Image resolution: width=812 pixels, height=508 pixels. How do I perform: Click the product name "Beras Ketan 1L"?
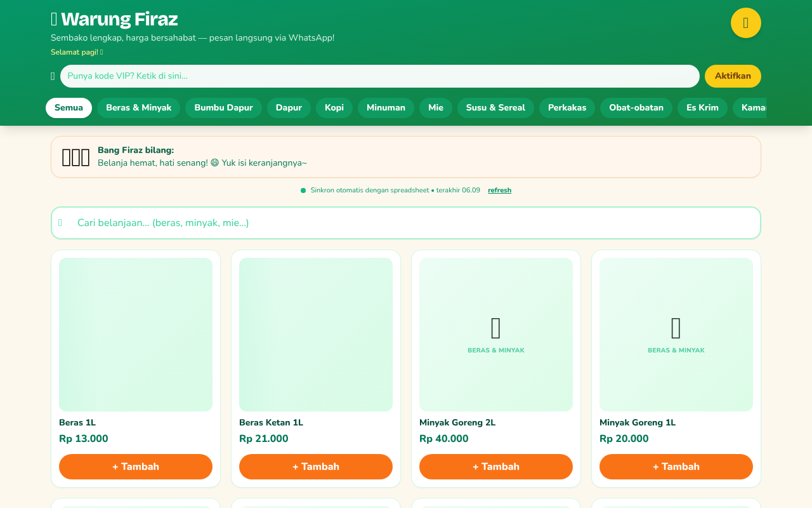click(x=271, y=423)
